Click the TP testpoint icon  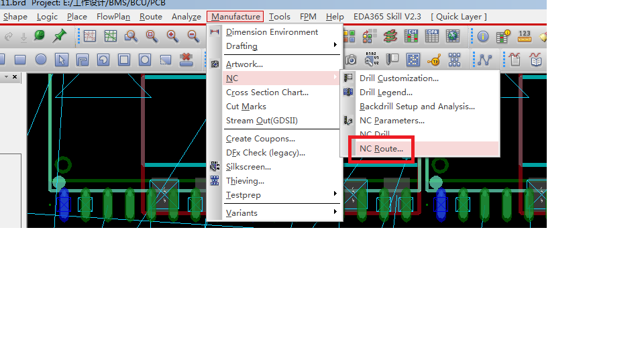[x=434, y=60]
